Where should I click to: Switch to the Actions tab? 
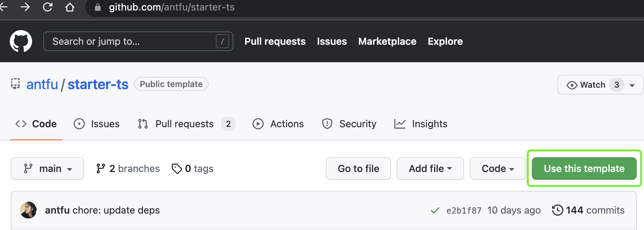[278, 124]
